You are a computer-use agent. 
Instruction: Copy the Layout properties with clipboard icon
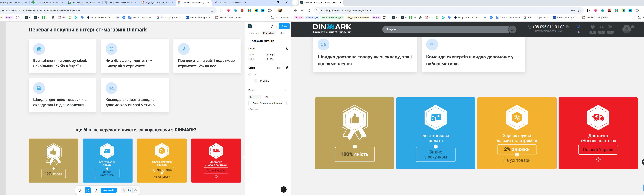click(x=287, y=49)
